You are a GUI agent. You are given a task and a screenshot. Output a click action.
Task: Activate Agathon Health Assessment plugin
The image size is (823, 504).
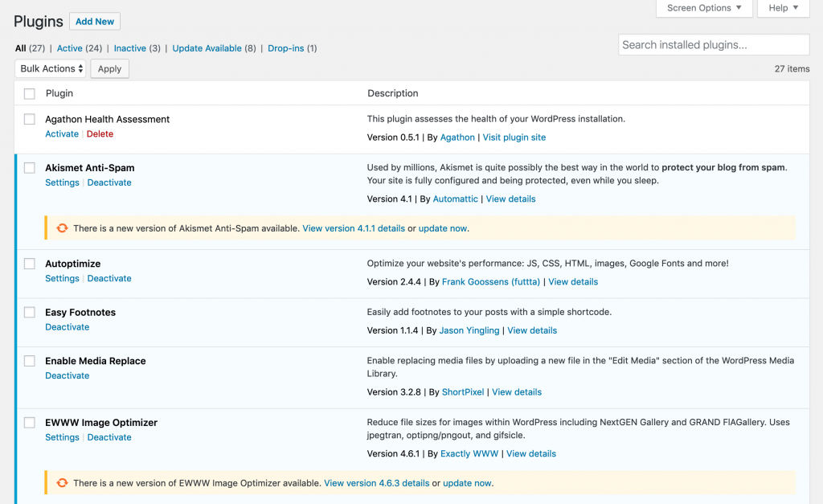tap(62, 134)
